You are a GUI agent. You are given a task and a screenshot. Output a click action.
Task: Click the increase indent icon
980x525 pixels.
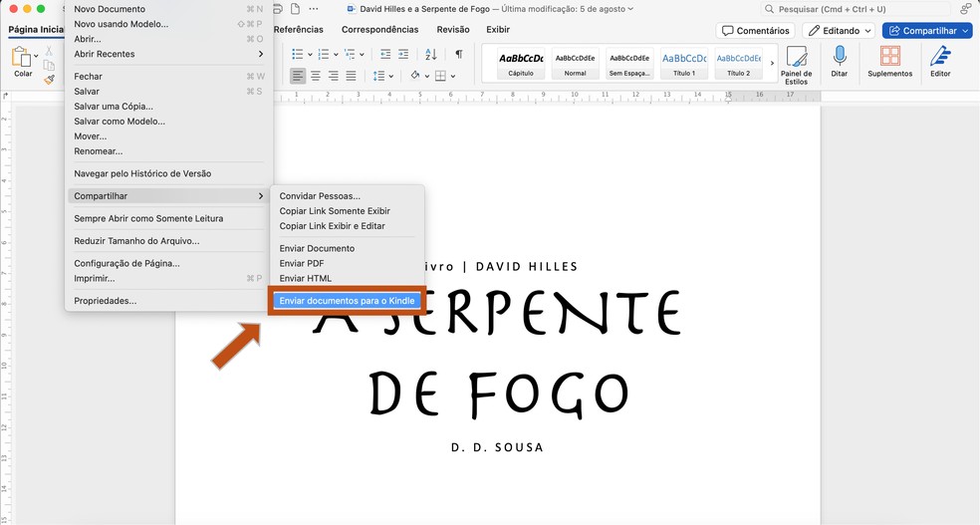pyautogui.click(x=403, y=54)
